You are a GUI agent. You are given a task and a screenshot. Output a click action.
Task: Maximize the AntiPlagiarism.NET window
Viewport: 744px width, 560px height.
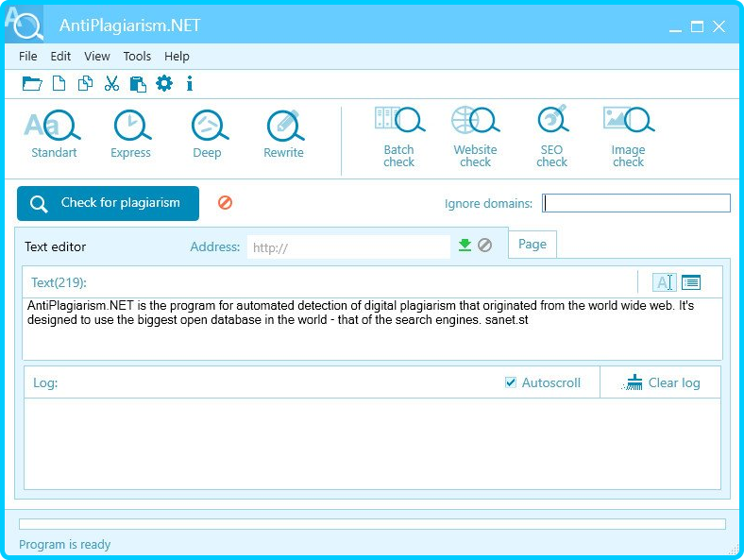(x=697, y=26)
